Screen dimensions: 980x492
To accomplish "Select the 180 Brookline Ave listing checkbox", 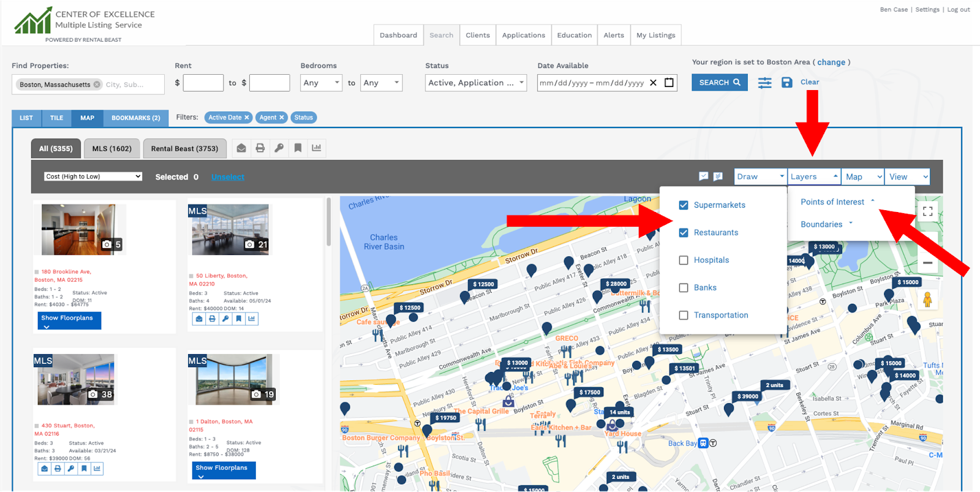I will pos(37,272).
